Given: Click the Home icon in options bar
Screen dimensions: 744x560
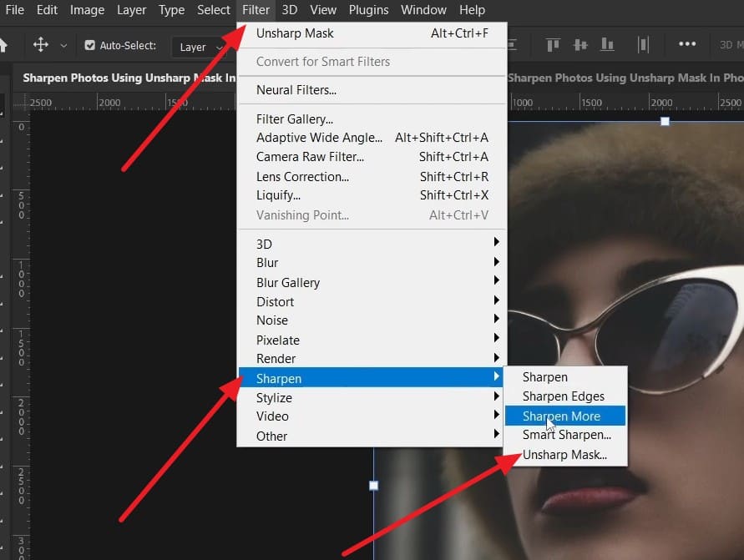Looking at the screenshot, I should pyautogui.click(x=3, y=46).
